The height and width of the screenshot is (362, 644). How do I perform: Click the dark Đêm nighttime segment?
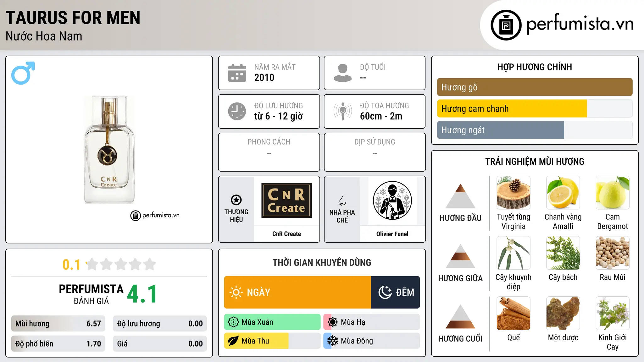point(396,292)
